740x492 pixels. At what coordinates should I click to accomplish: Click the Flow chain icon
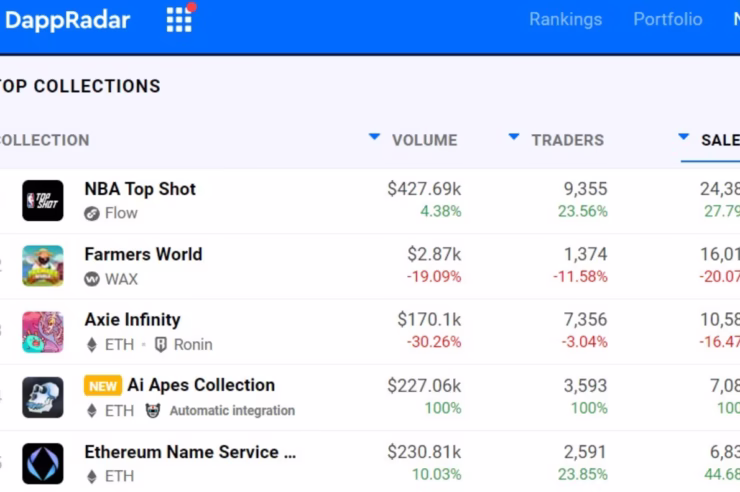(92, 214)
